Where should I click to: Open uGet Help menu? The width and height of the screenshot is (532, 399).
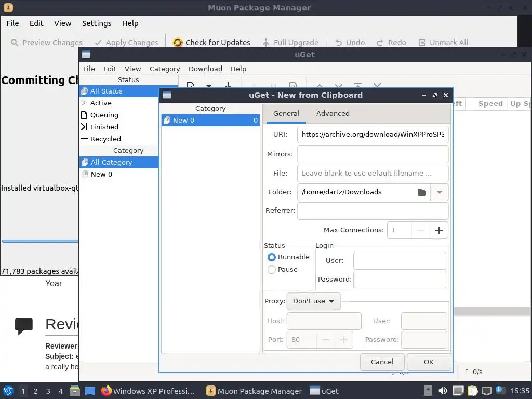click(x=238, y=69)
